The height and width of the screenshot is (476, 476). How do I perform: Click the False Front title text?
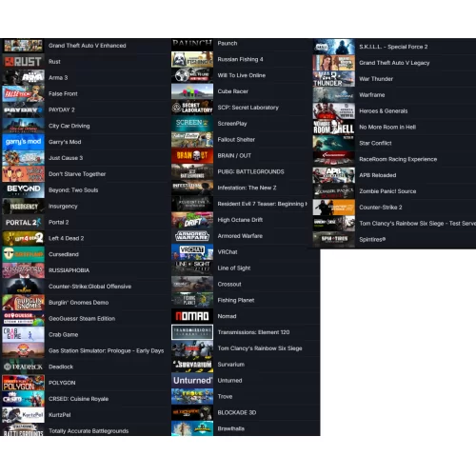coord(63,93)
